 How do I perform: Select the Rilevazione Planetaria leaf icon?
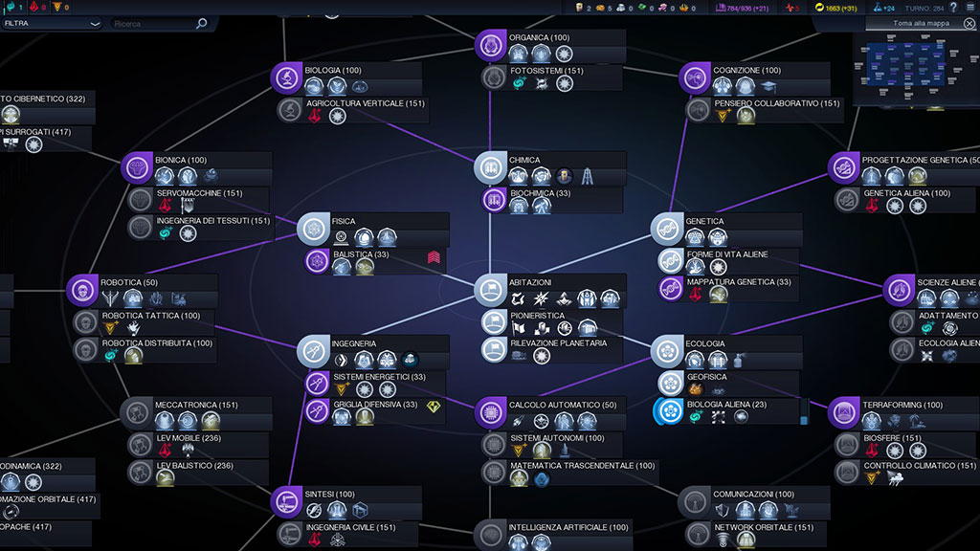pos(494,350)
